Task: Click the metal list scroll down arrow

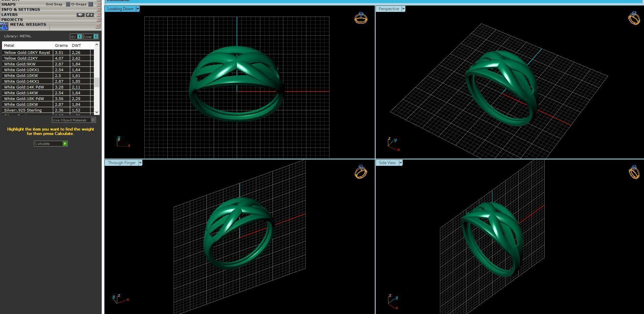Action: pyautogui.click(x=97, y=112)
